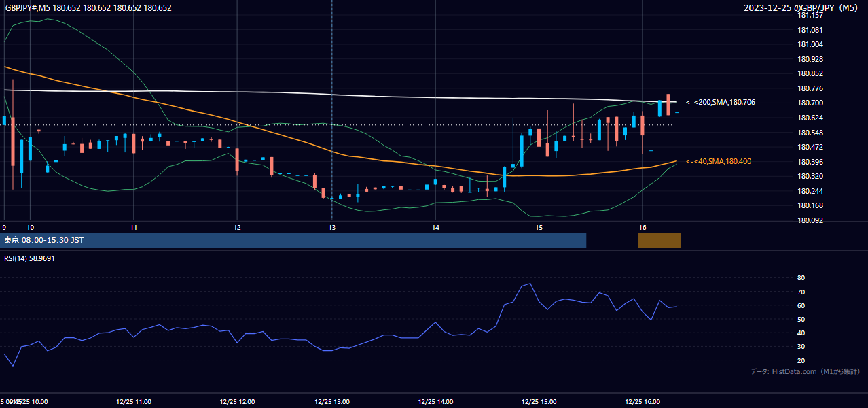Click price level 180.624 on the axis

810,118
